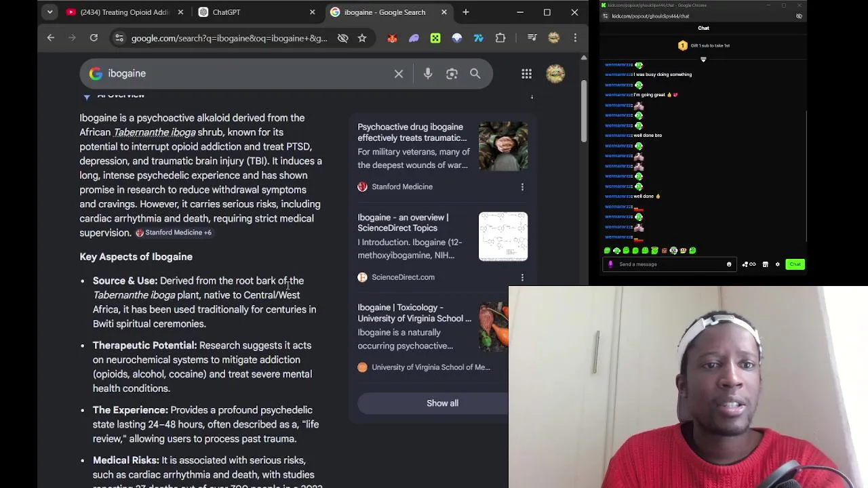The width and height of the screenshot is (868, 488).
Task: Open the Psychoactive drug ibogaine Stanford article
Action: click(412, 132)
